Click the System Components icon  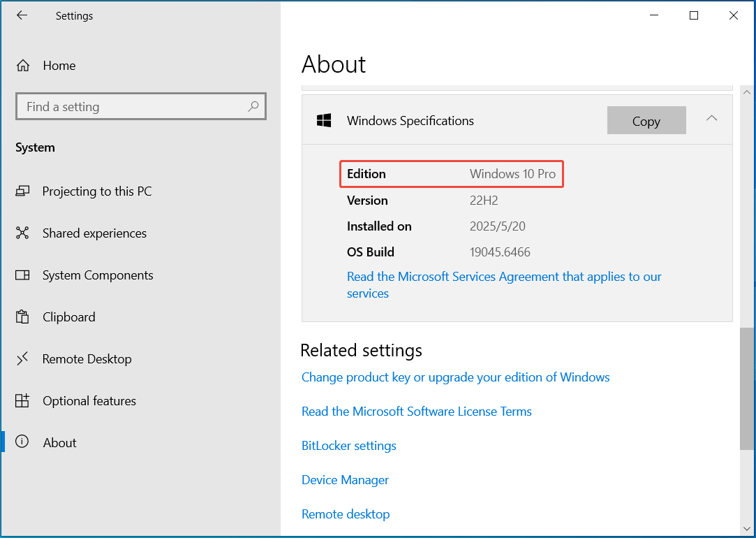23,275
